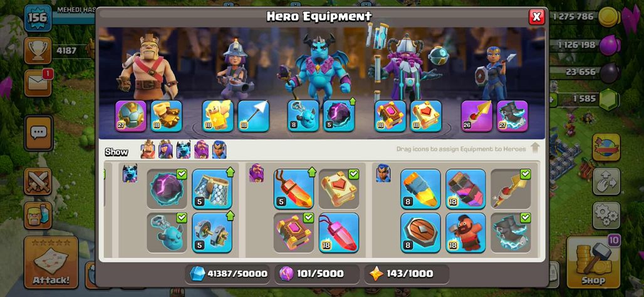Tap the Attack! button
The height and width of the screenshot is (297, 644).
[51, 262]
